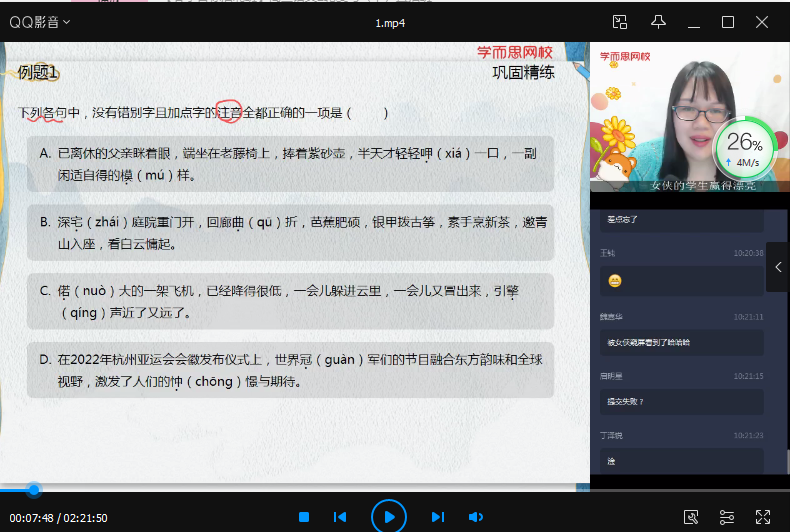
Task: Open the toolbox icon in bottom bar
Action: (x=690, y=517)
